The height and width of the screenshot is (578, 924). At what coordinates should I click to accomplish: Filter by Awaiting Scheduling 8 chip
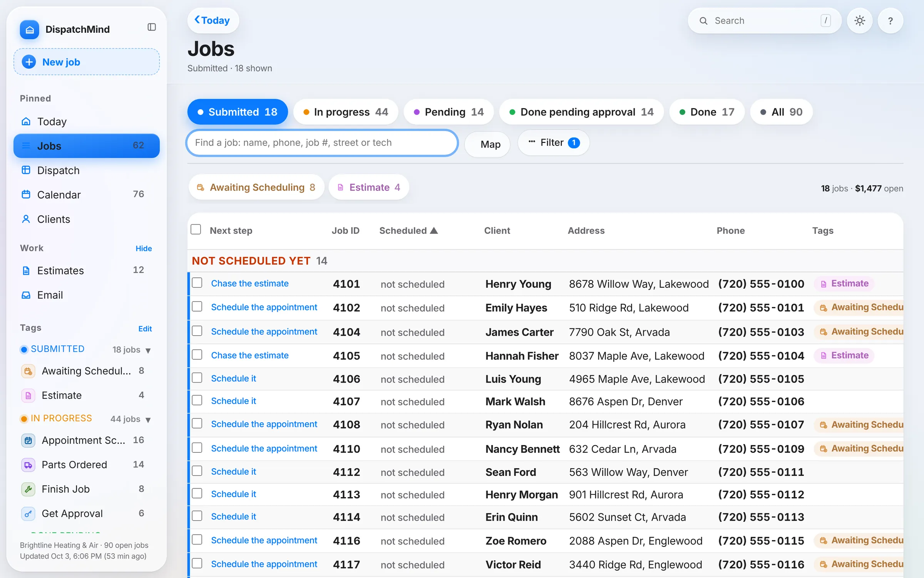coord(256,187)
